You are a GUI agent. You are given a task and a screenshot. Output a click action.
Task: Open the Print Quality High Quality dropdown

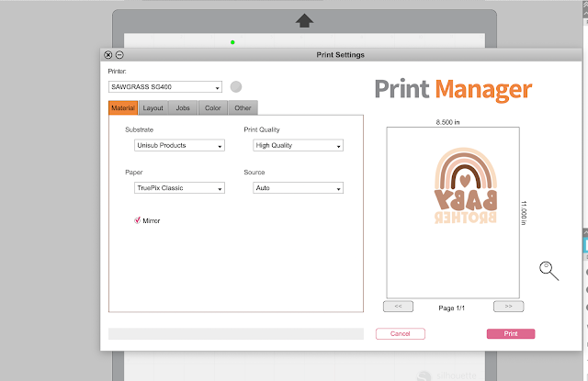point(298,145)
